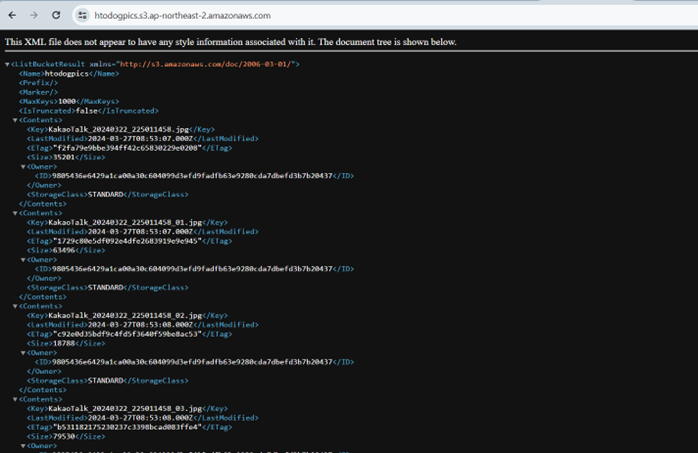The width and height of the screenshot is (698, 453).
Task: Collapse the first Contents node
Action: (x=15, y=121)
